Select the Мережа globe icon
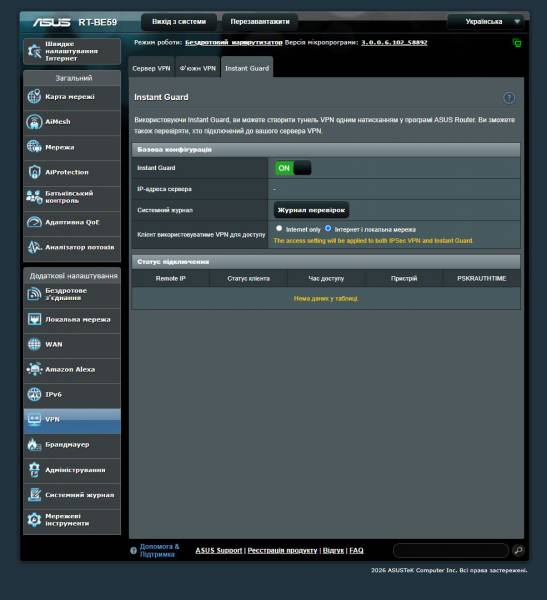The image size is (547, 600). (x=34, y=147)
